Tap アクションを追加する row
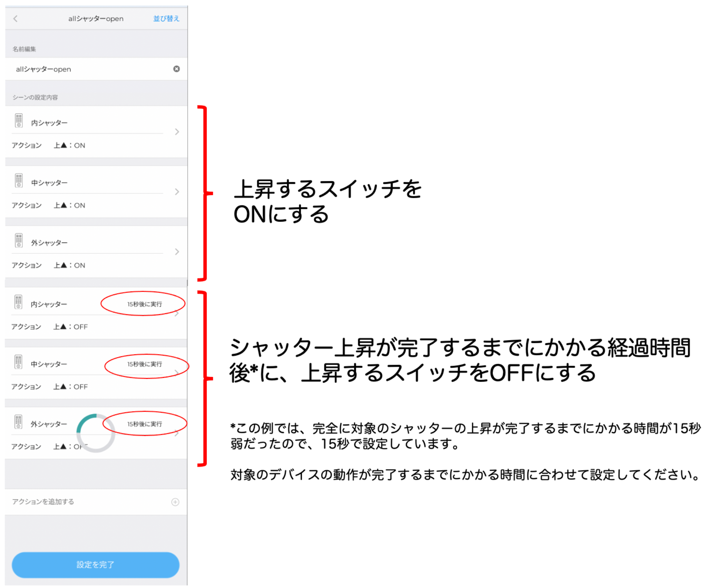Viewport: 713px width, 588px height. (43, 502)
